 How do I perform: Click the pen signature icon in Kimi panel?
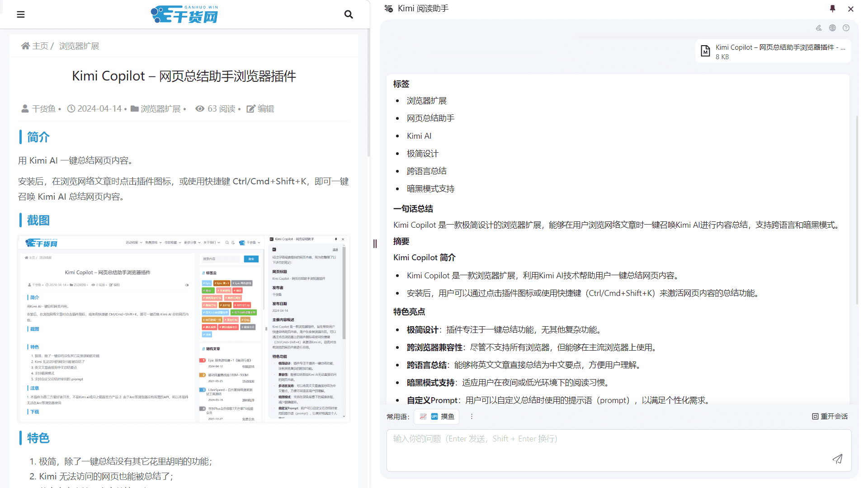(x=819, y=28)
